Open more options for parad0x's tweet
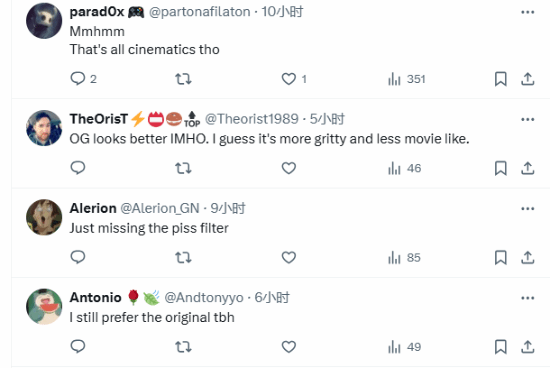 click(528, 12)
